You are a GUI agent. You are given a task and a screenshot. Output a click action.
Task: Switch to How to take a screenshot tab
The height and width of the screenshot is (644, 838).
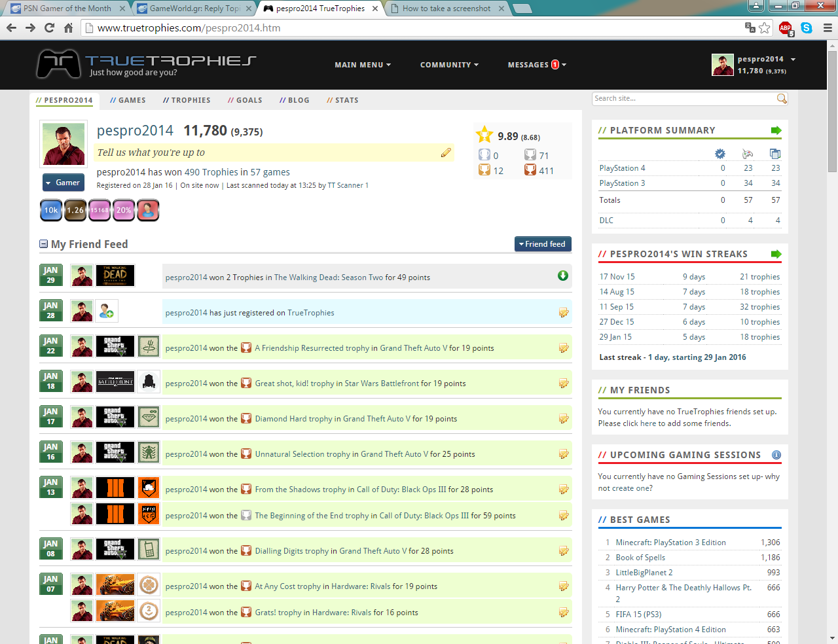(447, 9)
